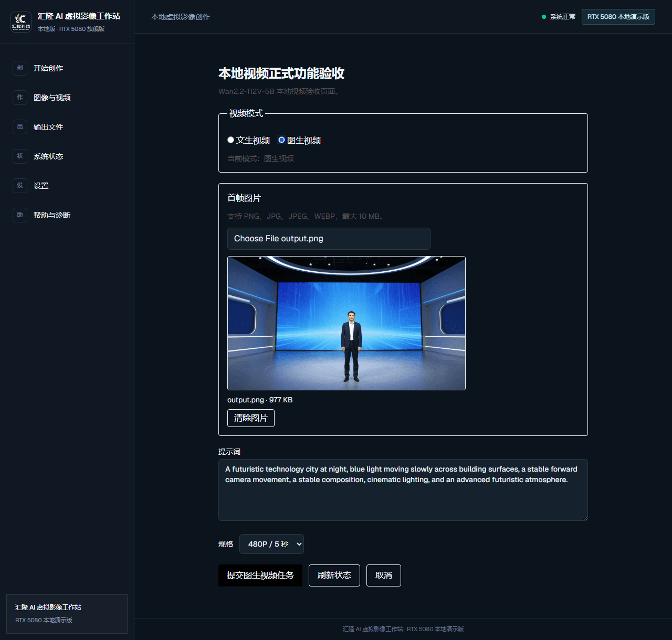Select the 文生视频 radio option
This screenshot has height=640, width=672.
[230, 140]
